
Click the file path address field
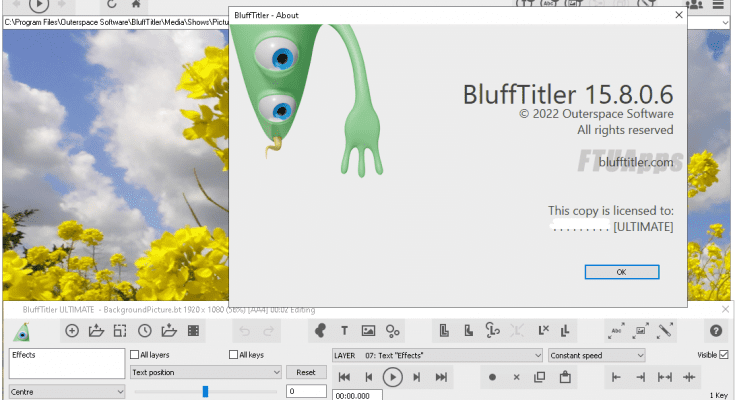pos(116,23)
